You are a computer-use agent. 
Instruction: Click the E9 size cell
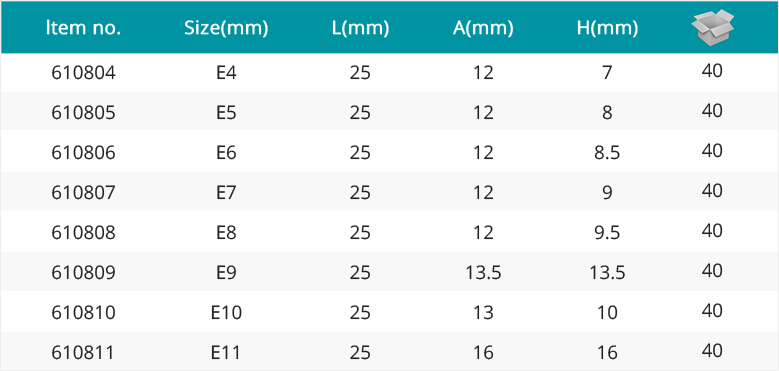(x=226, y=272)
